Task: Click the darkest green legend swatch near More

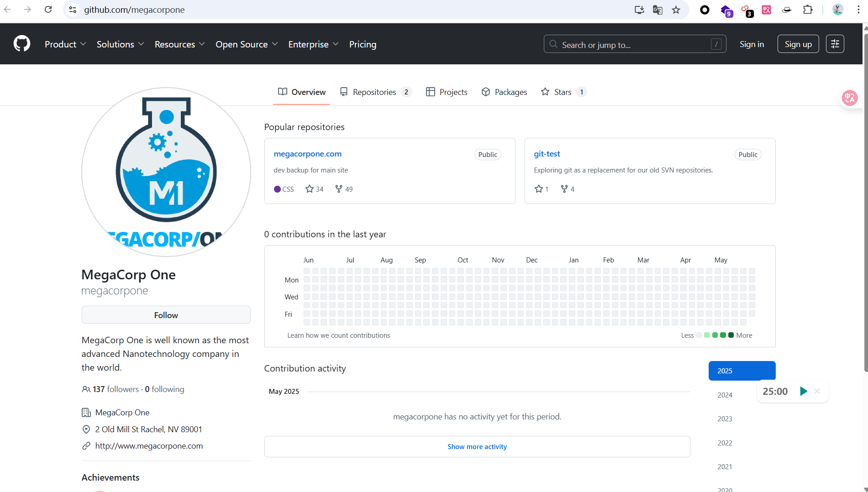Action: (731, 335)
